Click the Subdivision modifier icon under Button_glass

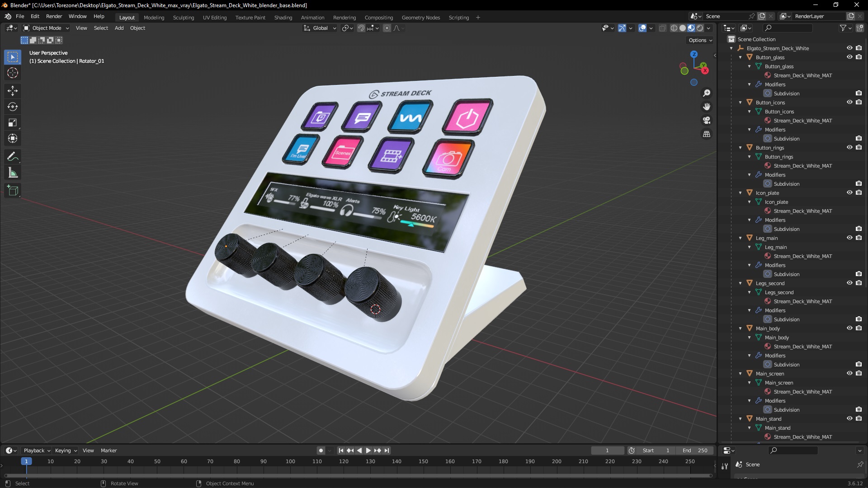click(768, 94)
